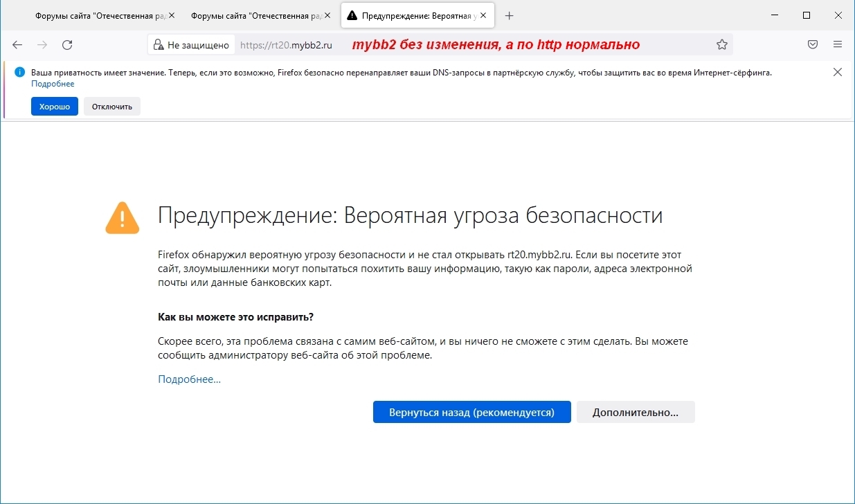This screenshot has width=855, height=504.
Task: Click the text 'Как вы можете это исправить?'
Action: coord(235,317)
